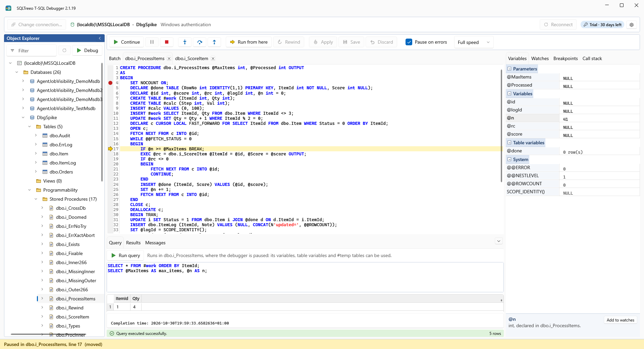
Task: Click the Object Explorer vertical scrollbar
Action: 102,122
